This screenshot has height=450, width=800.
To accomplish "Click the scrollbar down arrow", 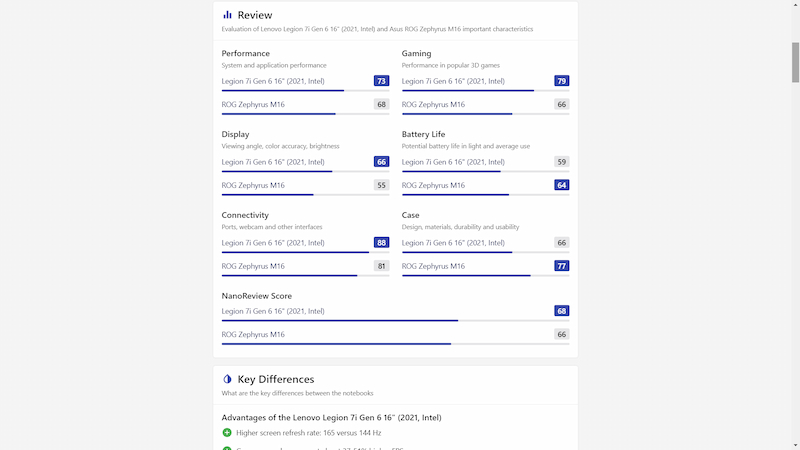I will [x=795, y=446].
